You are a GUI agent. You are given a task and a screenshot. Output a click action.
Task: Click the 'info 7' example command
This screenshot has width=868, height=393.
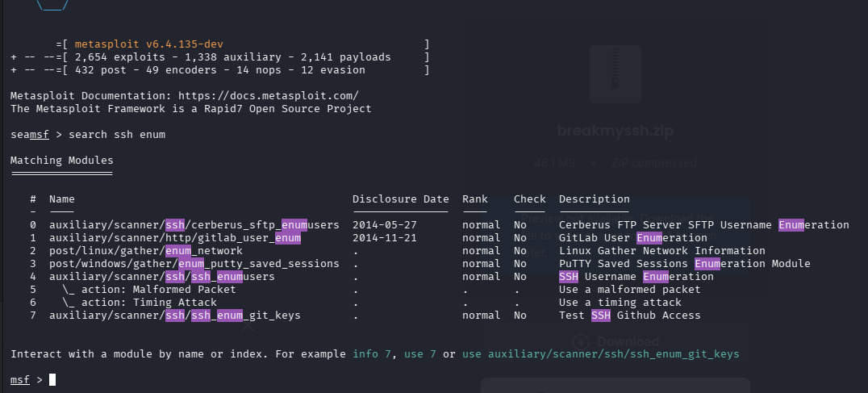pyautogui.click(x=372, y=353)
